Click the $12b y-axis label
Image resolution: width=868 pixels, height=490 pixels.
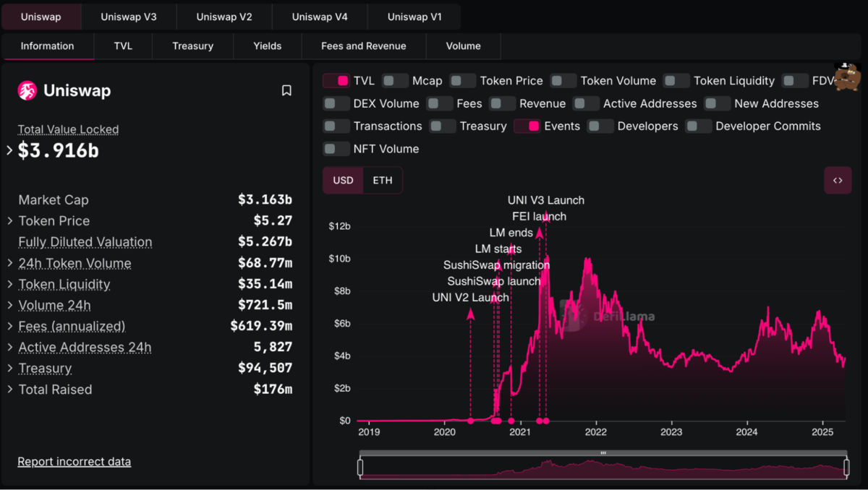click(x=339, y=226)
